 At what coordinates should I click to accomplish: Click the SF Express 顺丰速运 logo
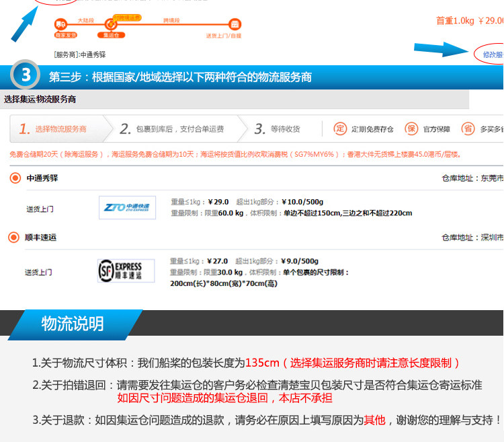(x=126, y=271)
